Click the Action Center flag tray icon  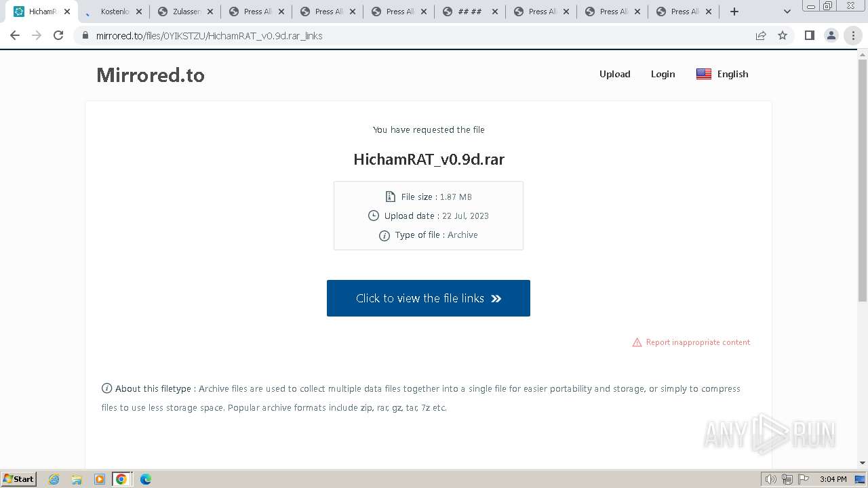[x=803, y=479]
